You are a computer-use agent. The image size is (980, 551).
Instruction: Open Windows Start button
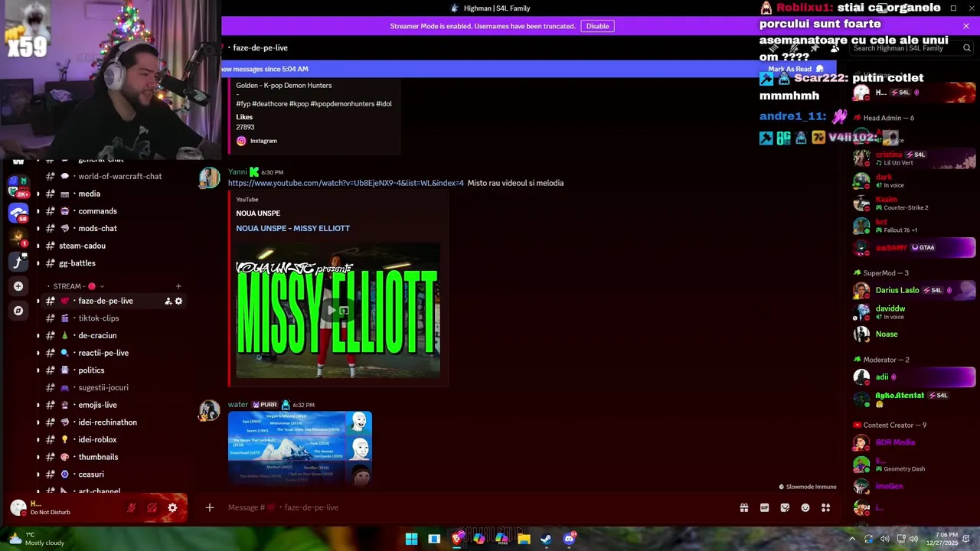[411, 539]
